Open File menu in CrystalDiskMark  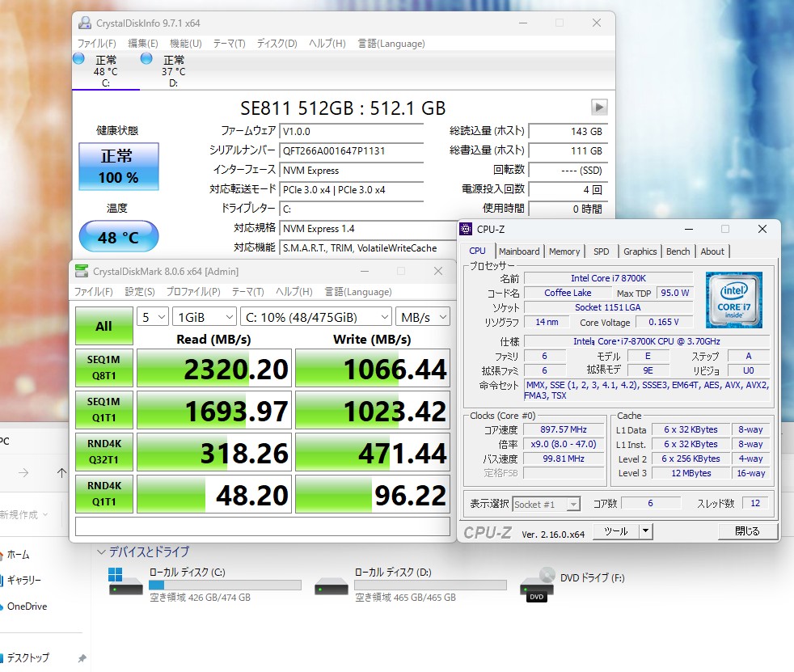93,292
